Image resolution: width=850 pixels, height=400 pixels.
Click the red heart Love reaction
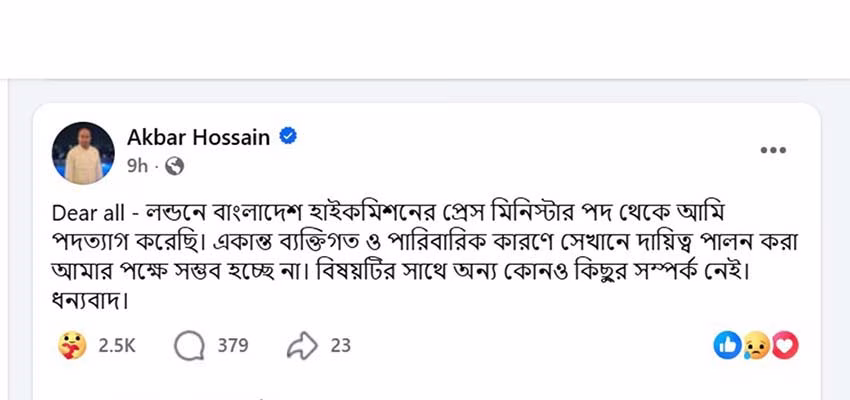pyautogui.click(x=786, y=346)
